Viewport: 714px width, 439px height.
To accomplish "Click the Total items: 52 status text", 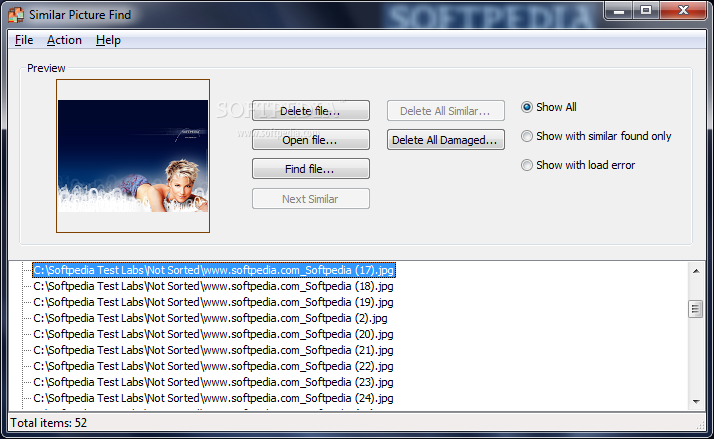I will (48, 423).
